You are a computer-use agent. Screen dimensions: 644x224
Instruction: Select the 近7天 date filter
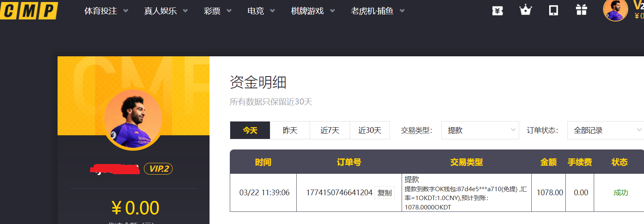pos(329,130)
